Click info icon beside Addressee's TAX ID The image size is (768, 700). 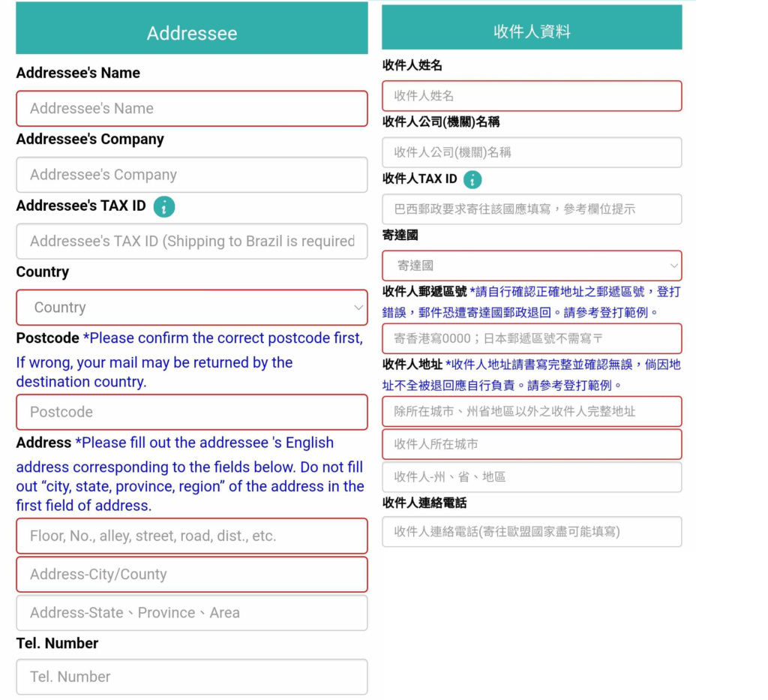pyautogui.click(x=163, y=206)
